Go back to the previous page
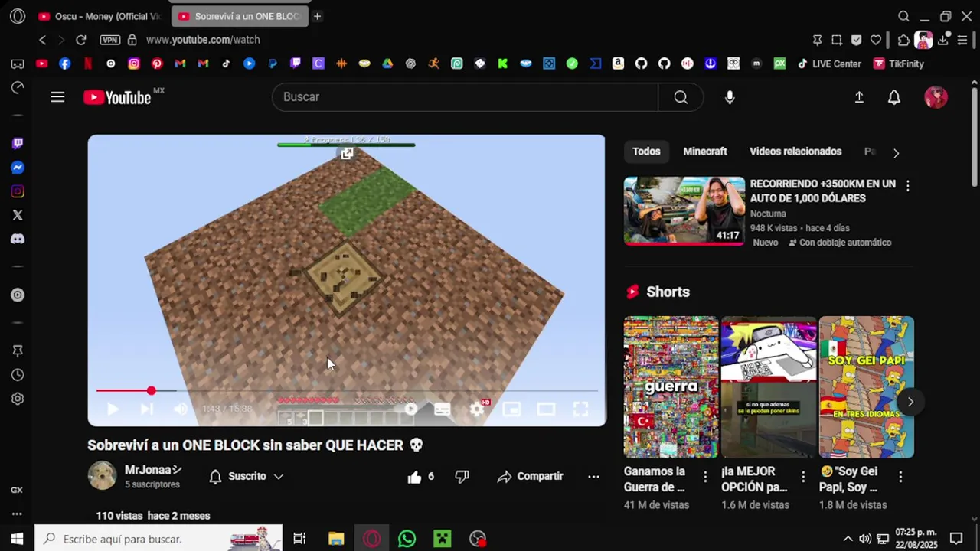This screenshot has width=980, height=551. click(43, 40)
